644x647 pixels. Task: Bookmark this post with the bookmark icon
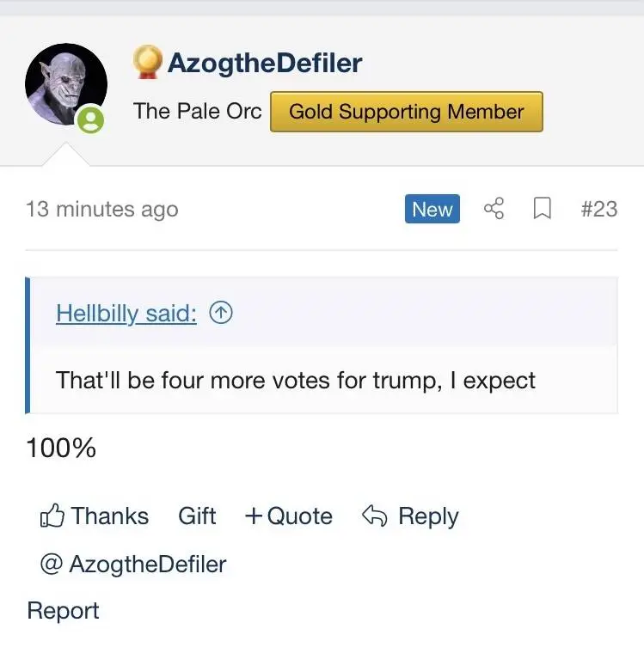(x=542, y=209)
